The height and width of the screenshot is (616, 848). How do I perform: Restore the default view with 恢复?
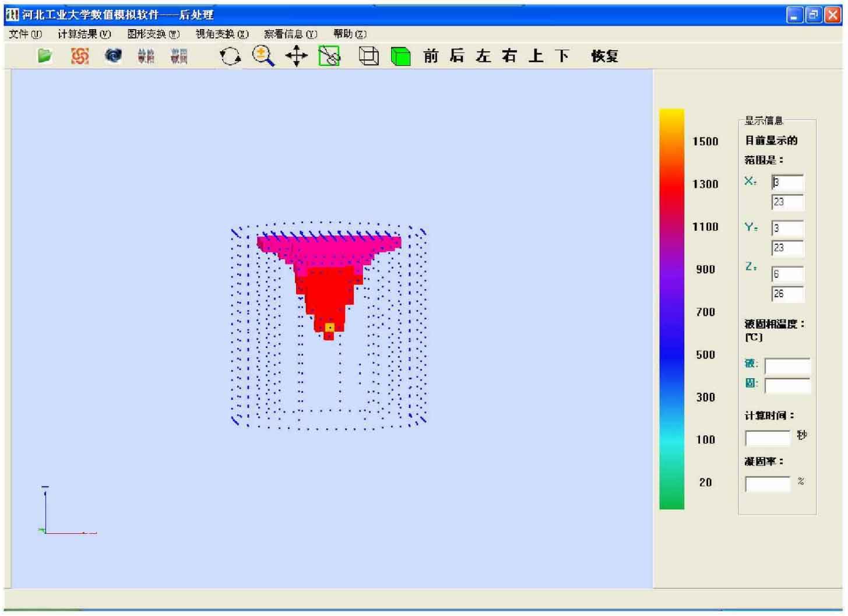coord(605,56)
